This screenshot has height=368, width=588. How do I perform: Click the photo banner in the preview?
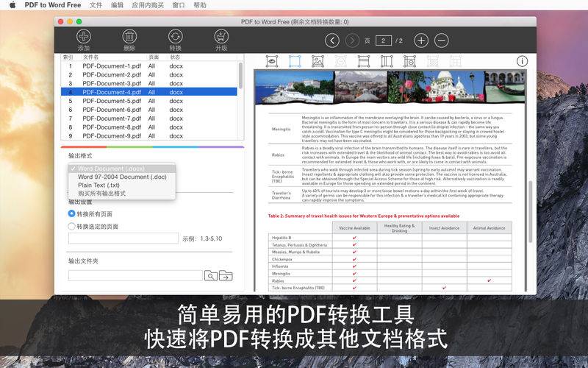390,87
